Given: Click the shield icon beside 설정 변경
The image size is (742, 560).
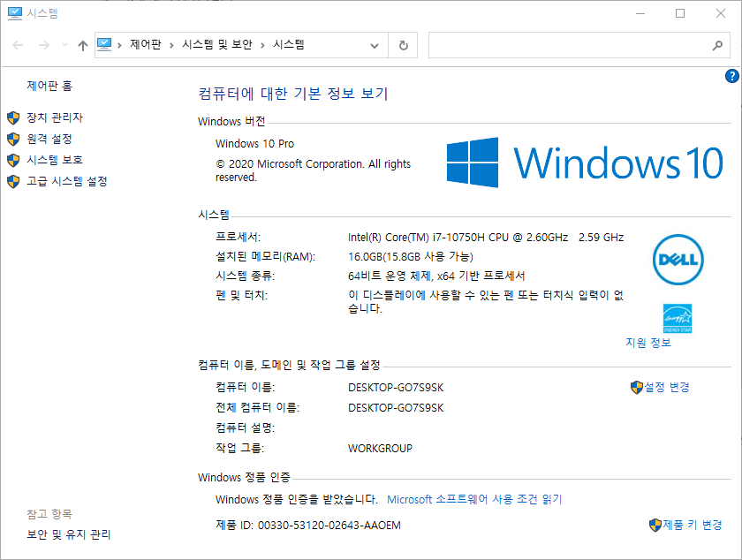Looking at the screenshot, I should coord(637,387).
